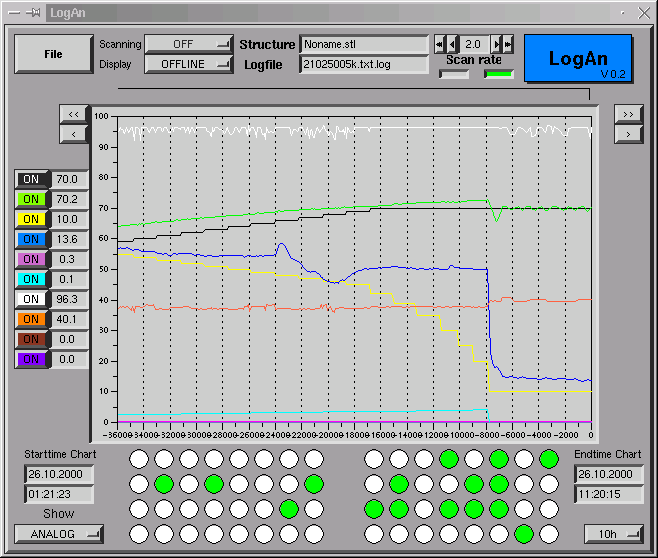This screenshot has width=658, height=558.
Task: Click the fast-rewind double-left chart button
Action: pos(74,115)
